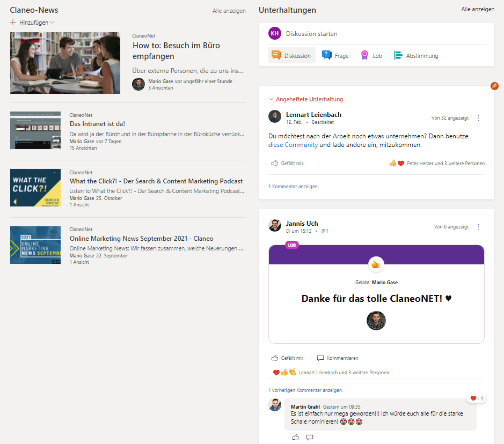
Task: Open Martin Grahl's name in comment
Action: [x=305, y=407]
